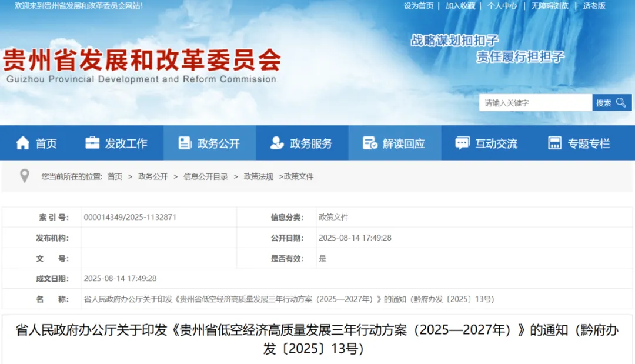Click the 索引号 label
The width and height of the screenshot is (635, 364).
tap(54, 217)
